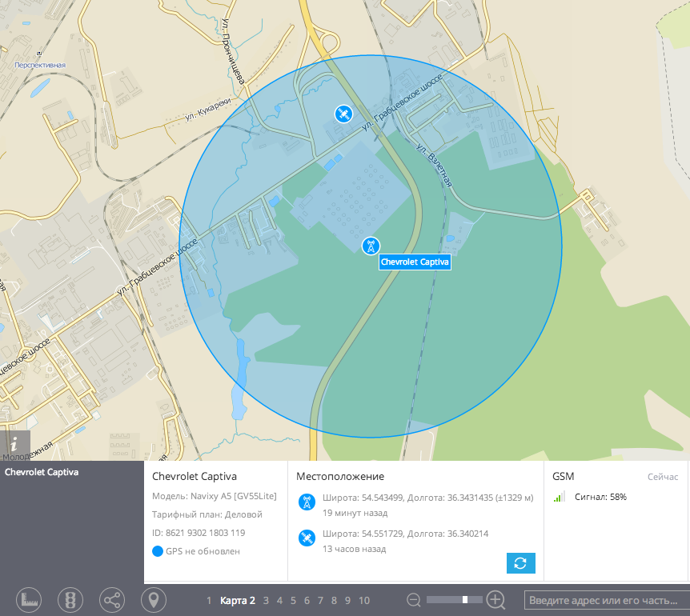
Task: Click the Chevrolet Captiva map label
Action: [x=415, y=262]
